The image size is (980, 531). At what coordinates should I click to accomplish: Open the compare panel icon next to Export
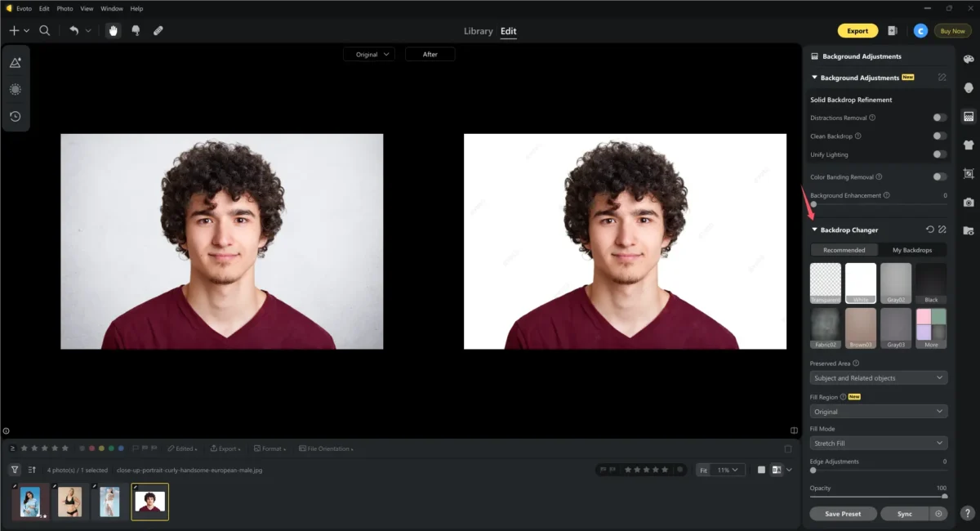coord(893,31)
